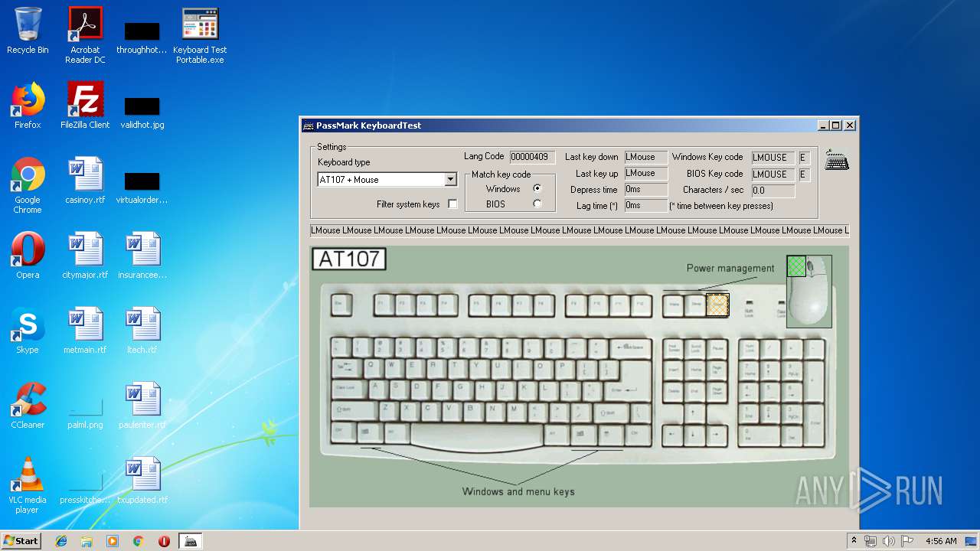
Task: Select the Acrobat Reader DC shortcut
Action: coord(85,35)
